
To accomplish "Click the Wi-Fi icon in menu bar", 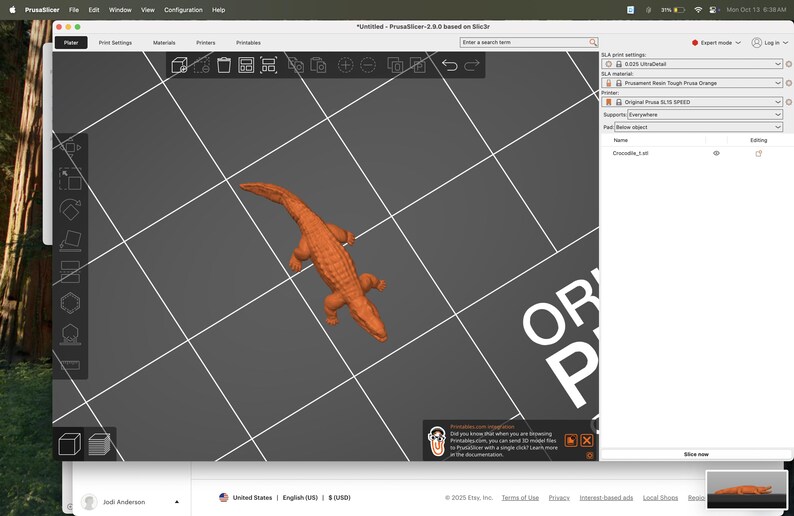I will coord(698,10).
